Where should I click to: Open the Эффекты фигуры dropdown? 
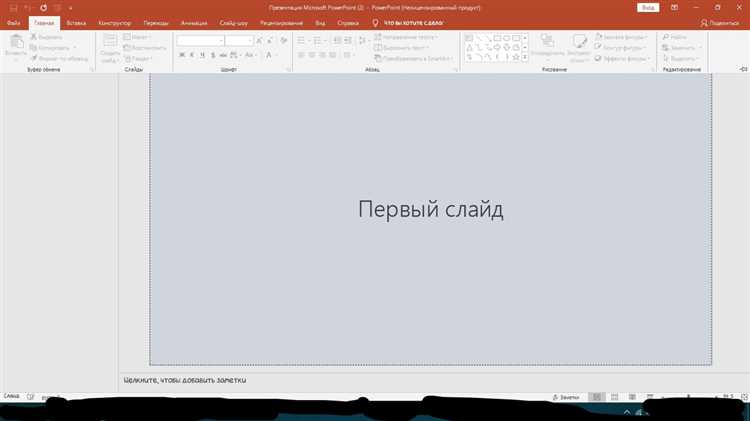tap(622, 58)
